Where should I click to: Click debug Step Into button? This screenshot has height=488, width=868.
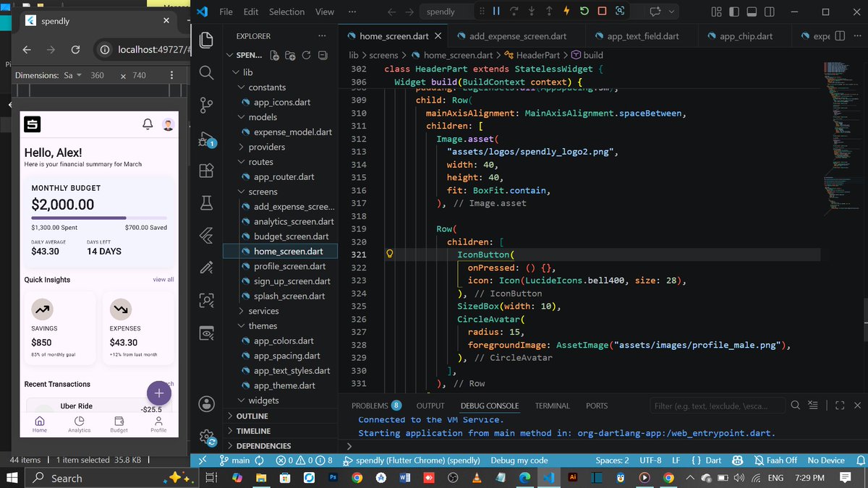[531, 12]
